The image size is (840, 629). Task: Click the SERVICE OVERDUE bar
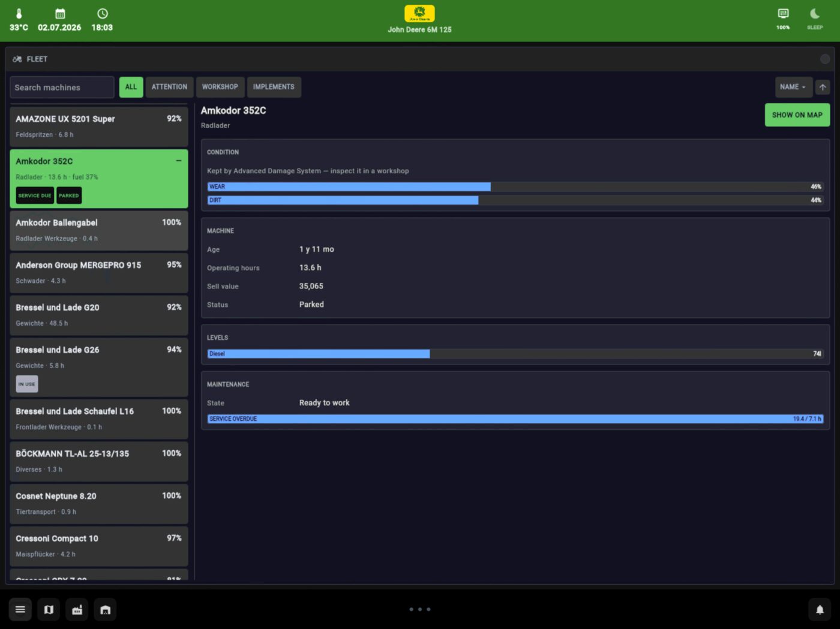[515, 419]
